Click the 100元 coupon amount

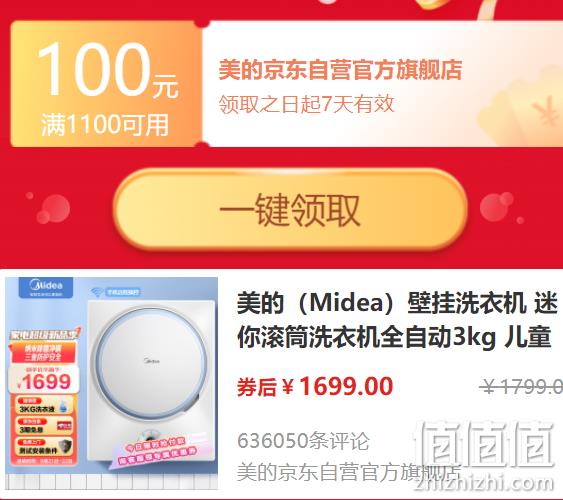pos(107,70)
